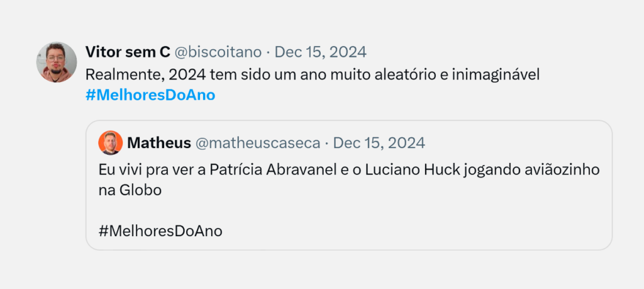
Task: Open the Vitor sem C display name
Action: 128,52
